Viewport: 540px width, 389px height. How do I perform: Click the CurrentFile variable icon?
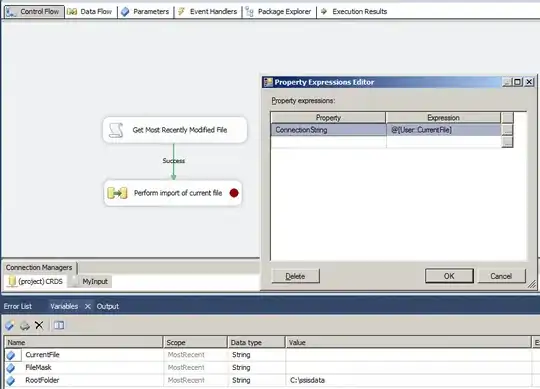point(11,355)
